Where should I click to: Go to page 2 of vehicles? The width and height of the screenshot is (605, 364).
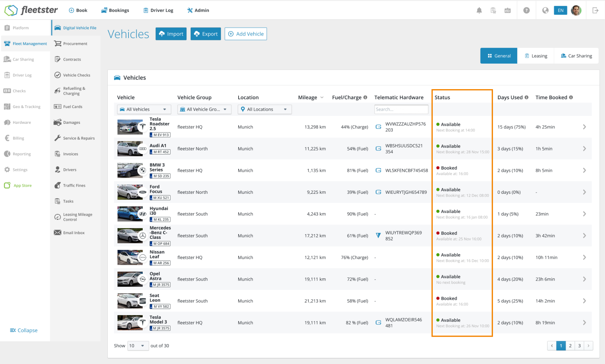pyautogui.click(x=570, y=345)
